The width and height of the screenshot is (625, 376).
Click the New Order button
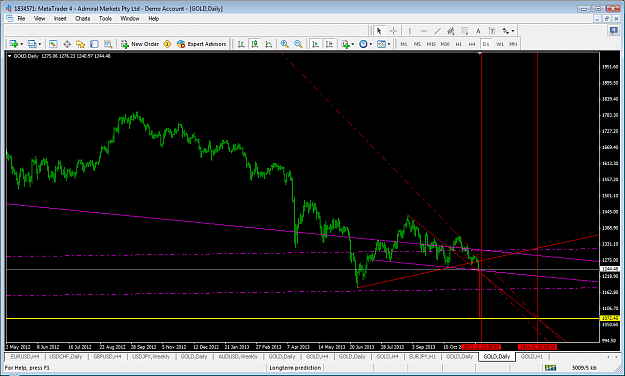point(140,44)
